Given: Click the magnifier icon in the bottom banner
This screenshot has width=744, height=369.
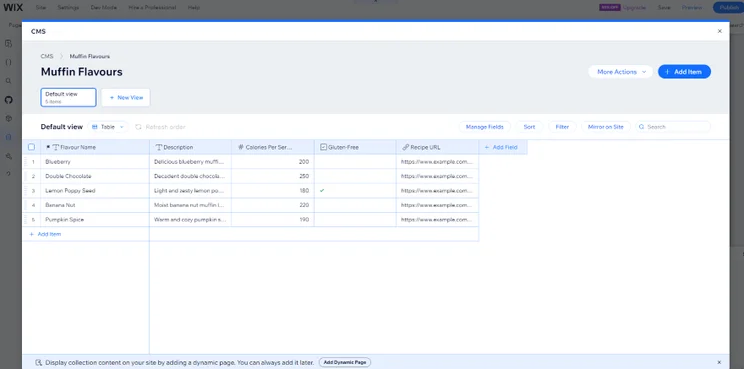Looking at the screenshot, I should pos(39,362).
